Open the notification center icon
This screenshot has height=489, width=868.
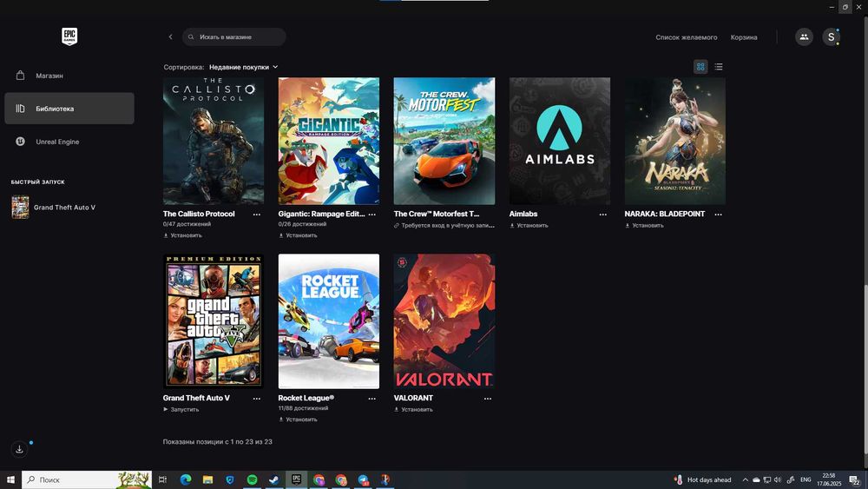tap(855, 479)
